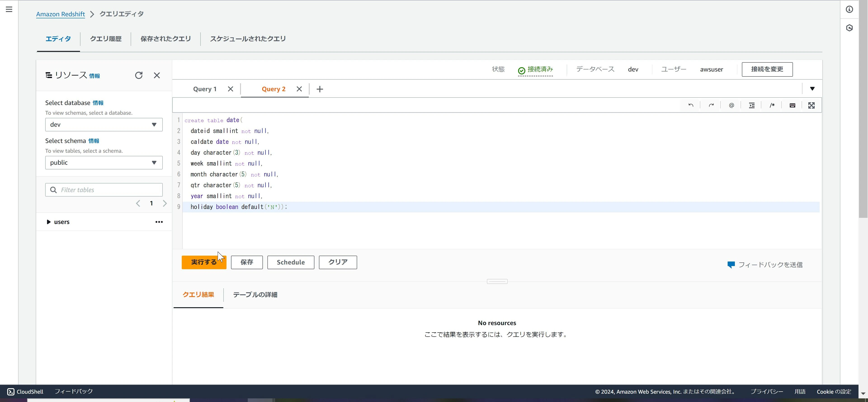Go to previous tables page

click(138, 203)
